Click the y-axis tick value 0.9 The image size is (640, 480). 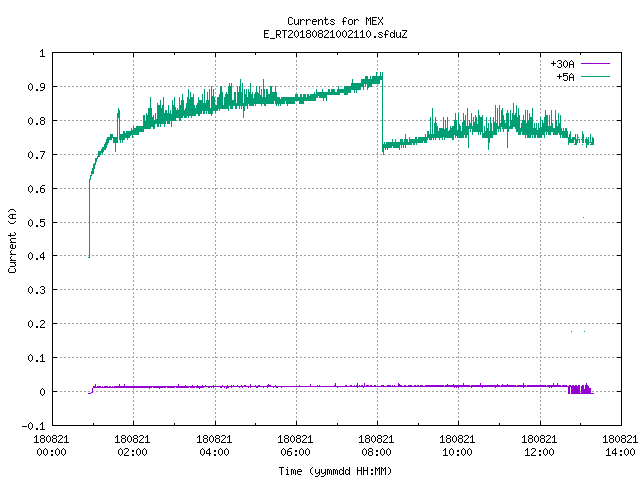click(36, 87)
